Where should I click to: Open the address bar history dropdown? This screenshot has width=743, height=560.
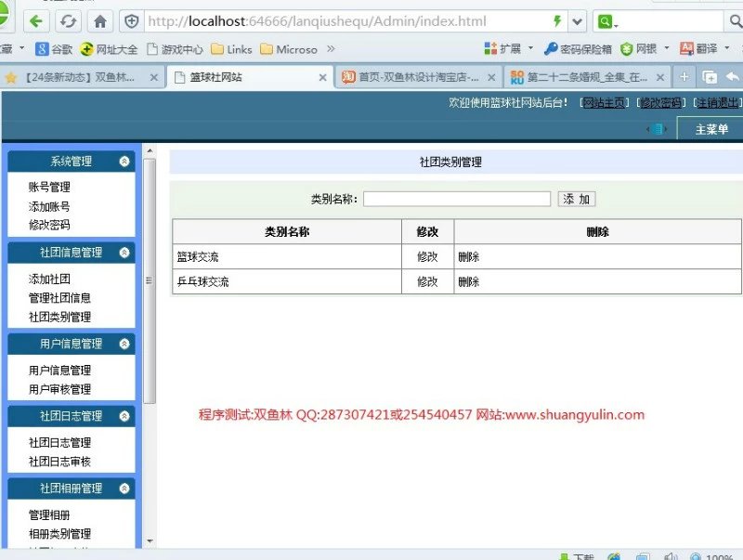click(577, 21)
